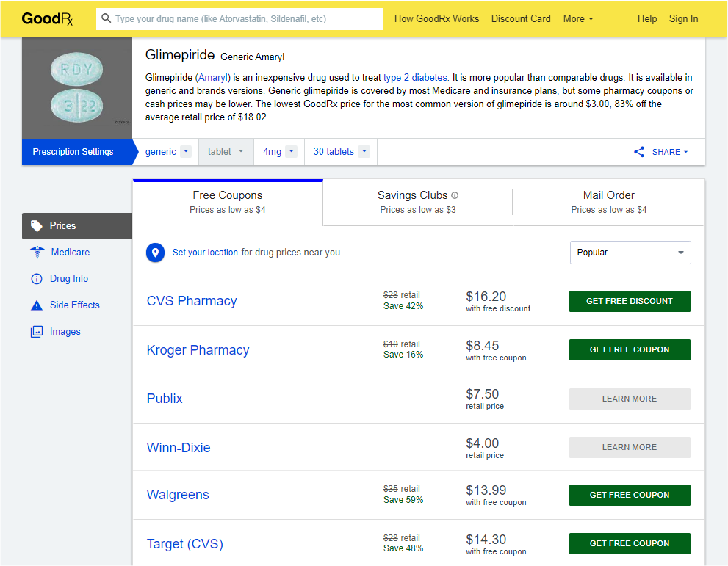728x566 pixels.
Task: Click the Glimepiride drug title
Action: (x=180, y=55)
